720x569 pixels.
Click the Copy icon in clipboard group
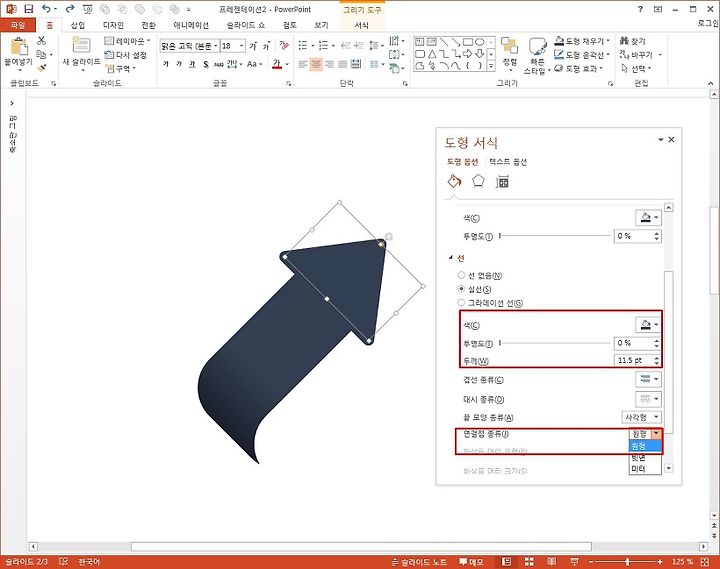[x=41, y=55]
